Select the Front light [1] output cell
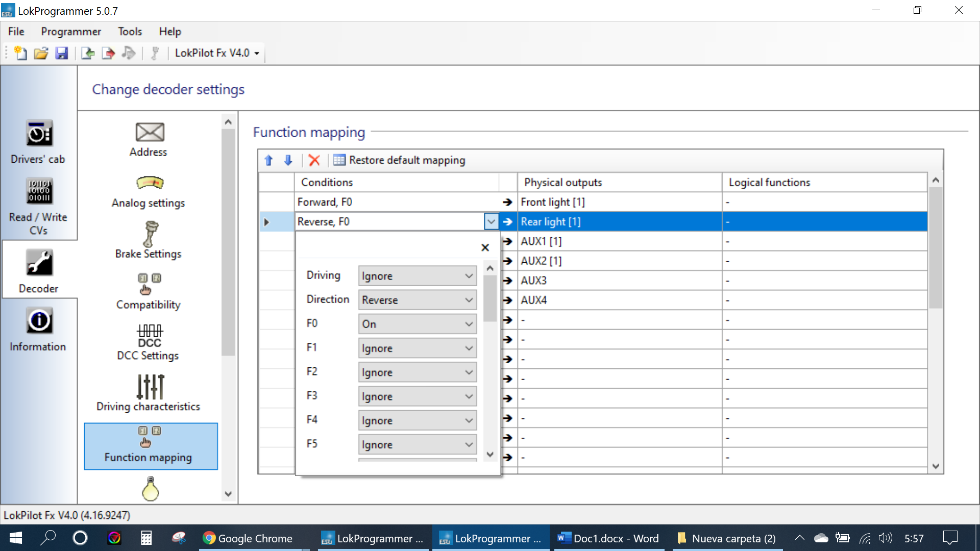Screen dimensions: 980x551 pos(620,202)
